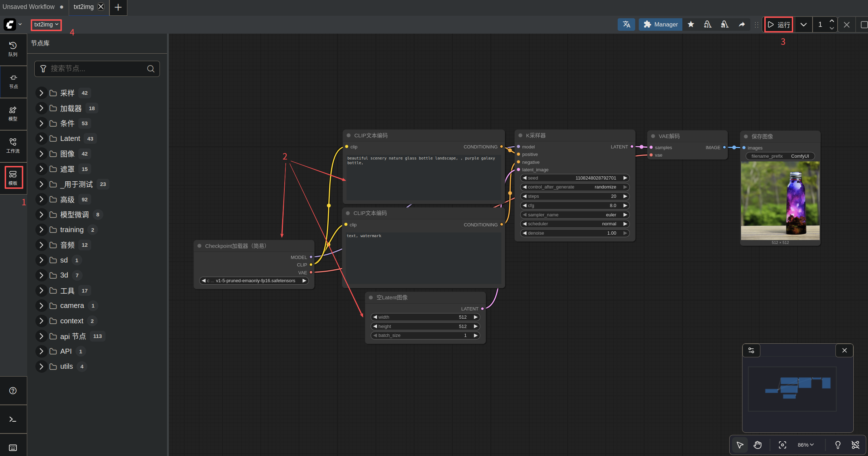Open the txt2img workflow dropdown
Image resolution: width=868 pixels, height=456 pixels.
click(x=46, y=25)
